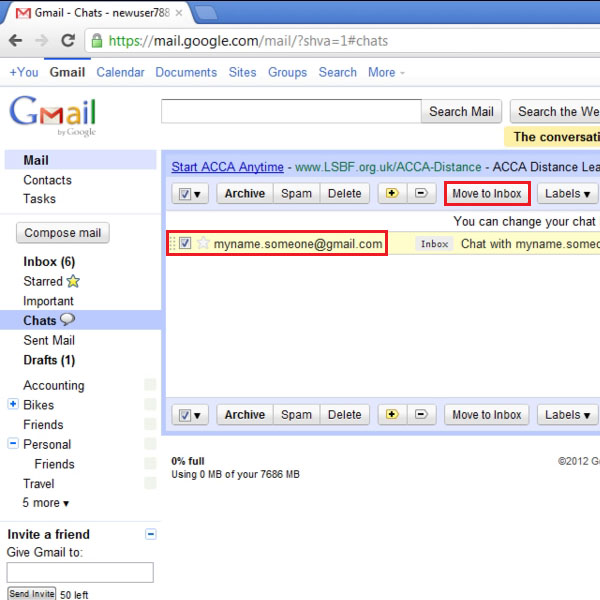Viewport: 600px width, 600px height.
Task: Open Documents from the Google bar
Action: click(x=186, y=72)
